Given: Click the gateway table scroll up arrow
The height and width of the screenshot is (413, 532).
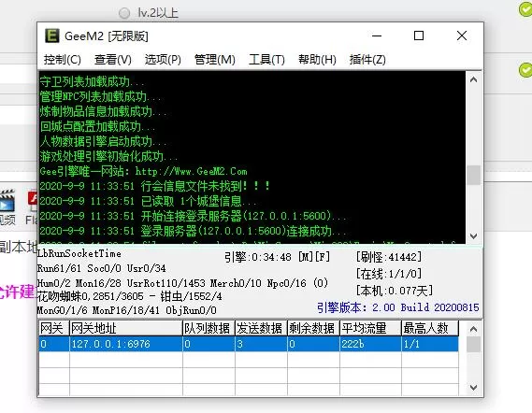Looking at the screenshot, I should tap(474, 329).
